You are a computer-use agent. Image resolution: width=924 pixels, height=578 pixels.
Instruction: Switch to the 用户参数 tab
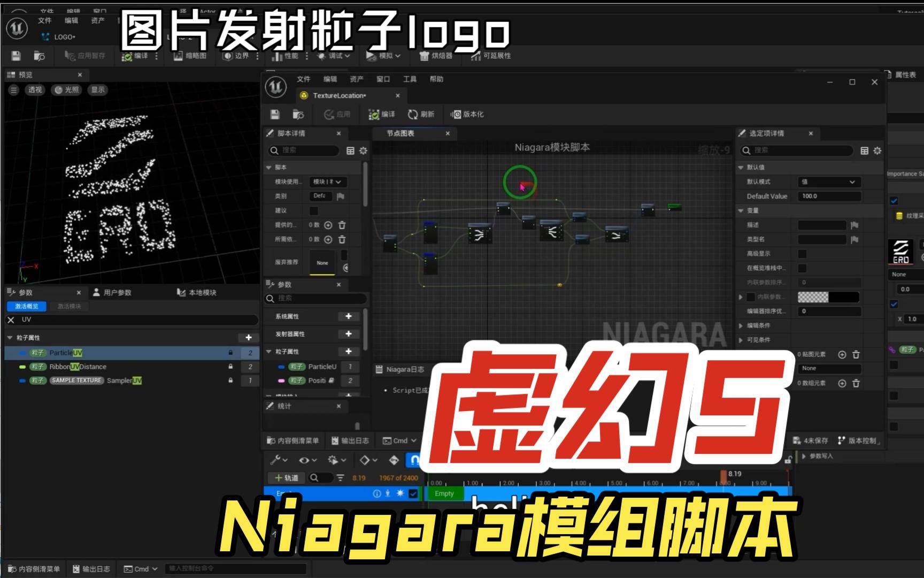click(112, 292)
